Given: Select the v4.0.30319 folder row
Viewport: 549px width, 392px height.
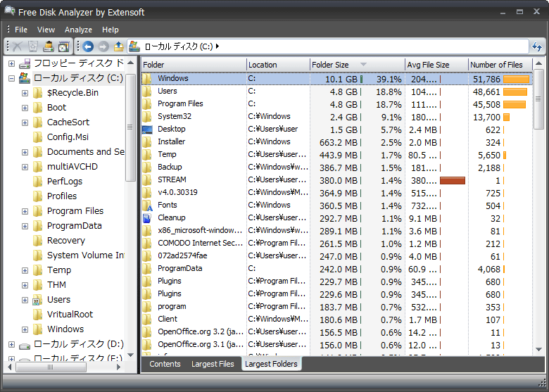Looking at the screenshot, I should click(337, 193).
